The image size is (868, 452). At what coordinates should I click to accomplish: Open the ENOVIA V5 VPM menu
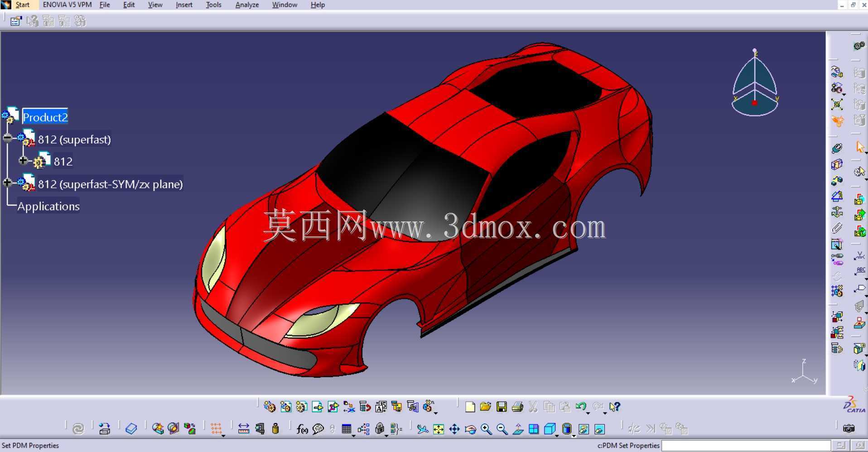[67, 5]
